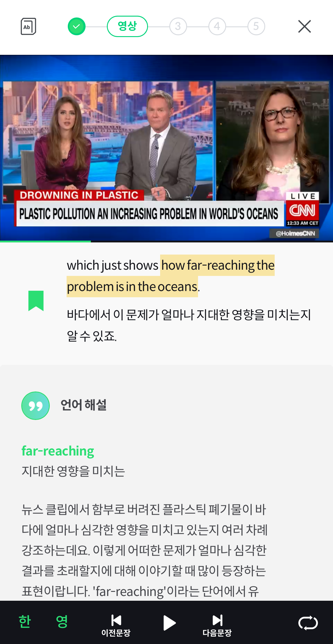The height and width of the screenshot is (644, 333).
Task: Tap the highlighted phrase 'how far-reaching the'
Action: click(218, 265)
